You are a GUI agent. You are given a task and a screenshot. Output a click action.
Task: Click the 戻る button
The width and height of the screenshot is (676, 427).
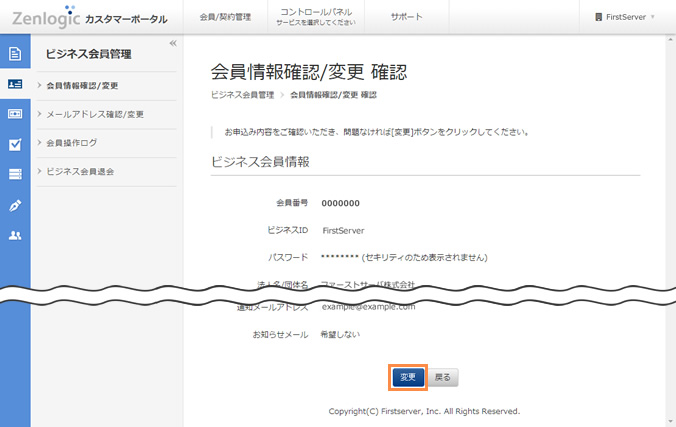pyautogui.click(x=443, y=377)
